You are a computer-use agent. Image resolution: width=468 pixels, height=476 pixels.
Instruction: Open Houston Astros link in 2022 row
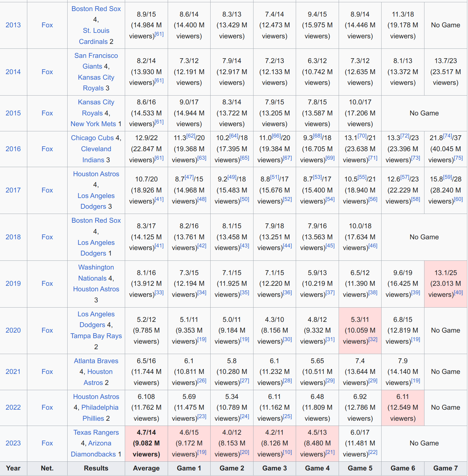click(x=96, y=397)
